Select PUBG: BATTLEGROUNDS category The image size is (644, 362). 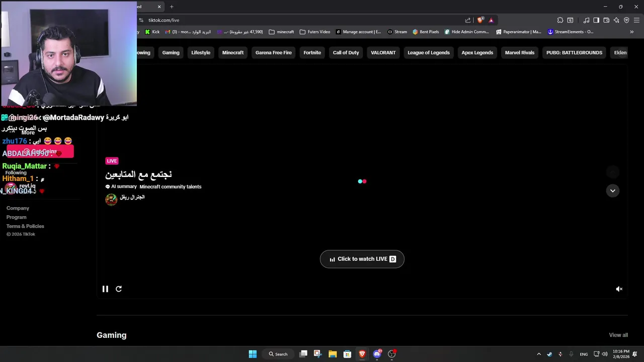574,53
